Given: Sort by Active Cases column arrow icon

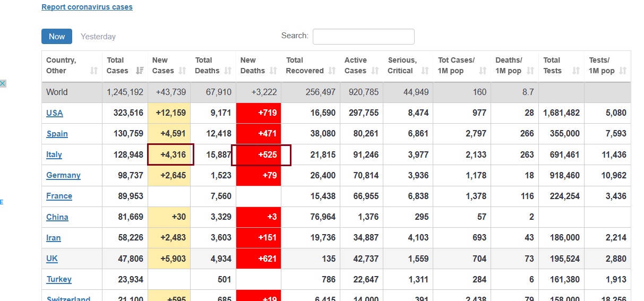Looking at the screenshot, I should [x=375, y=71].
